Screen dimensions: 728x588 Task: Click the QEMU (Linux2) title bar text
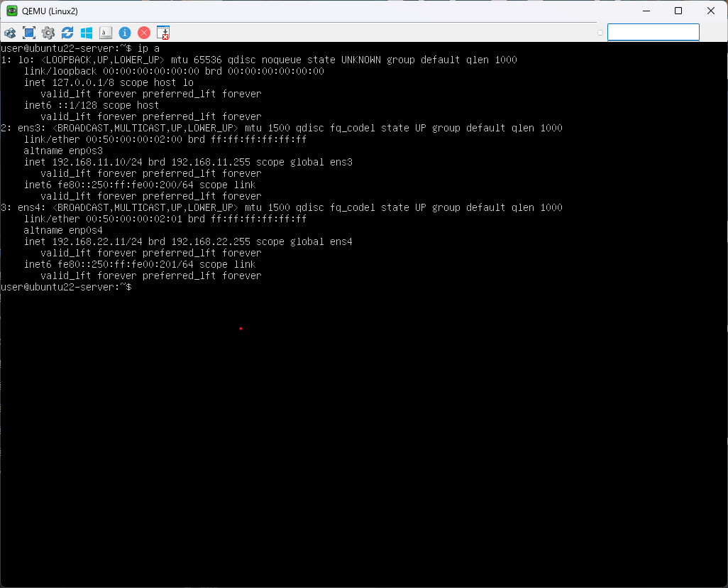pos(50,11)
